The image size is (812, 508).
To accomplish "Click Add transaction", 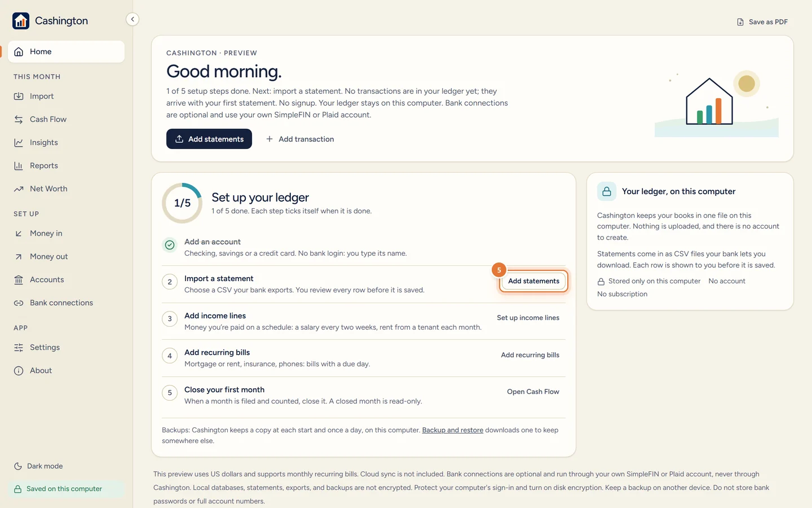I will [x=300, y=139].
